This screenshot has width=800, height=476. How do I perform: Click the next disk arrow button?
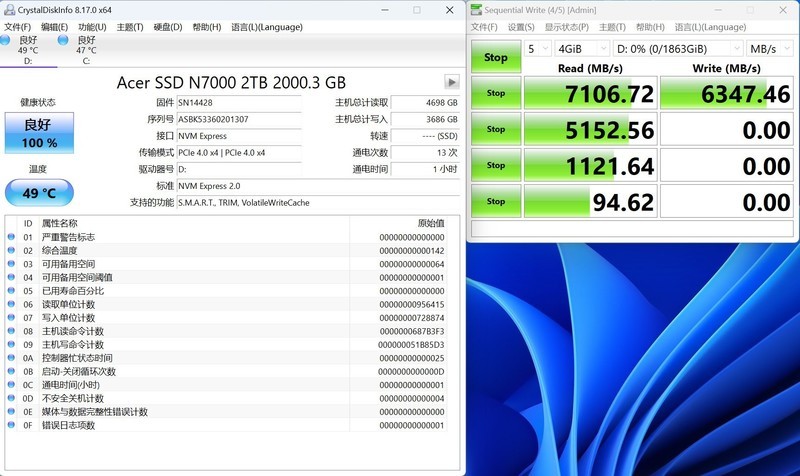tap(452, 82)
